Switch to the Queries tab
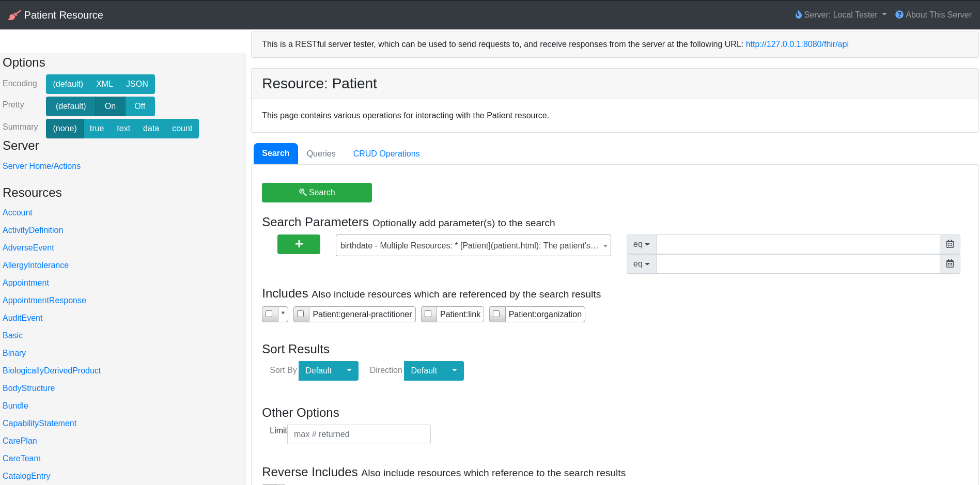This screenshot has height=485, width=980. [321, 154]
